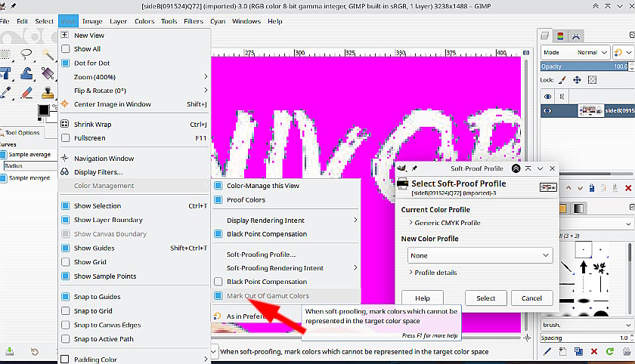Click Select button in Soft-Proof dialog
Image resolution: width=635 pixels, height=364 pixels.
click(485, 298)
